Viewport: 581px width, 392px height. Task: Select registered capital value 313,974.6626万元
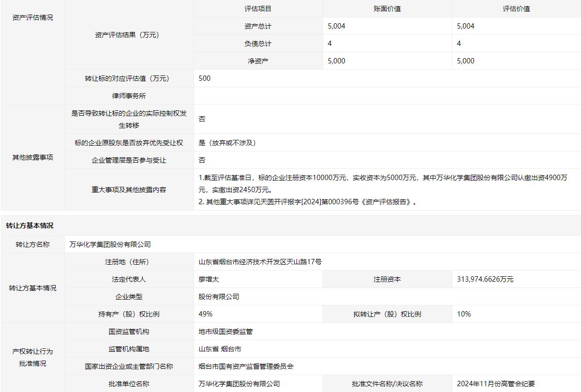(x=485, y=279)
